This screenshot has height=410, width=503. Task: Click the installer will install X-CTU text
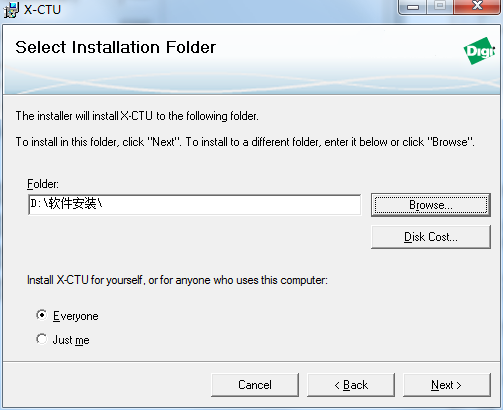pyautogui.click(x=137, y=116)
